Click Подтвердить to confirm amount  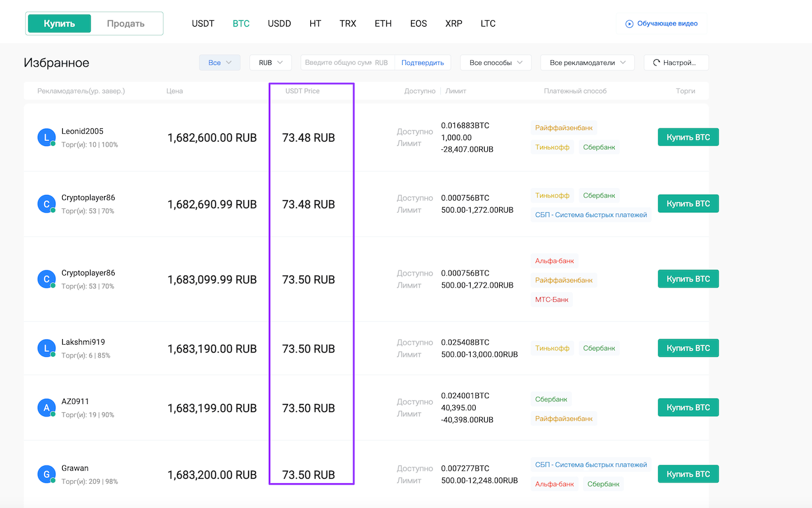point(423,62)
